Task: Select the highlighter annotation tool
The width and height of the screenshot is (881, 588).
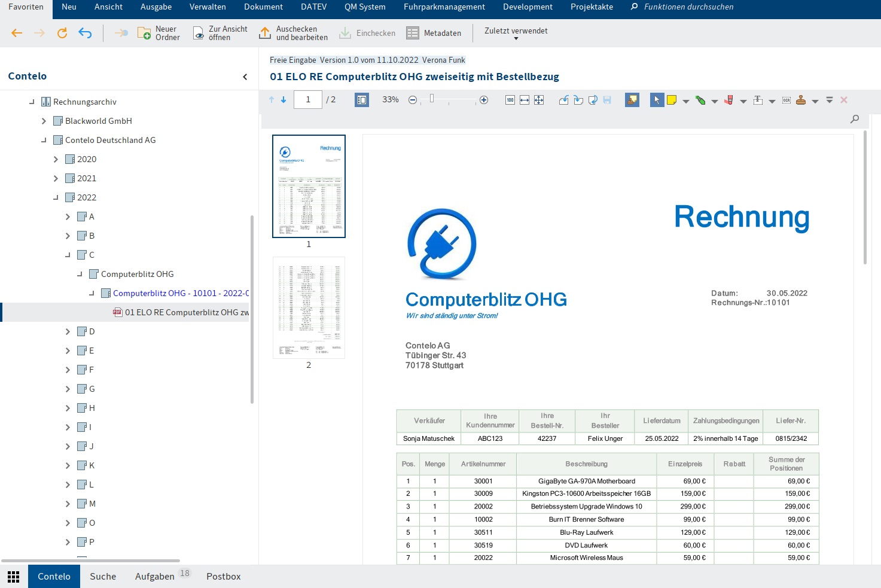Action: coord(700,100)
